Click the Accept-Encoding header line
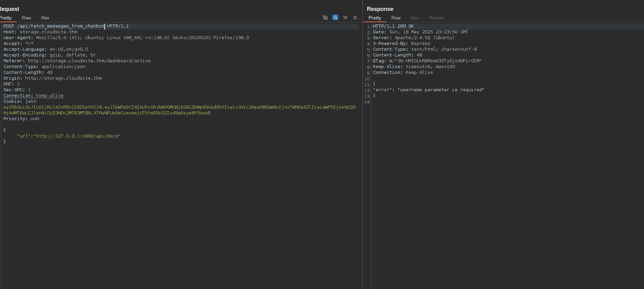The width and height of the screenshot is (644, 289). click(x=50, y=55)
